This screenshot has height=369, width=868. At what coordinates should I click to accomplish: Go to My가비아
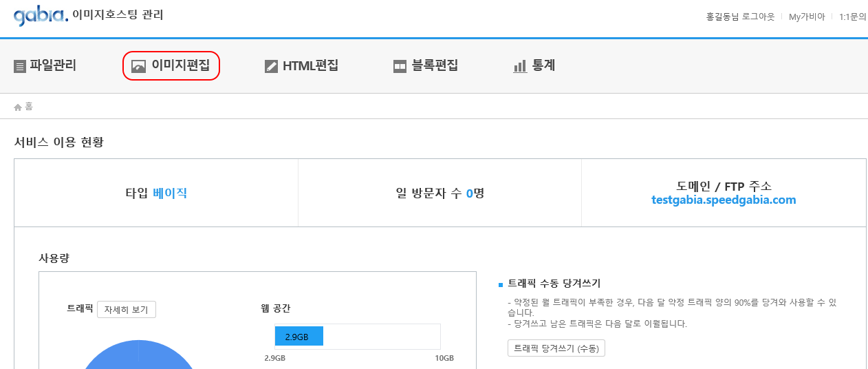[807, 17]
